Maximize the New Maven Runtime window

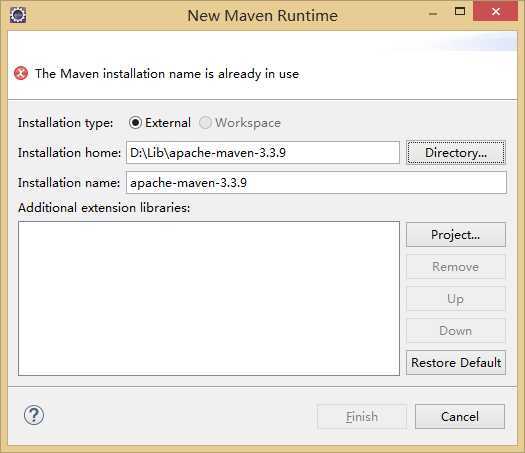(x=460, y=12)
